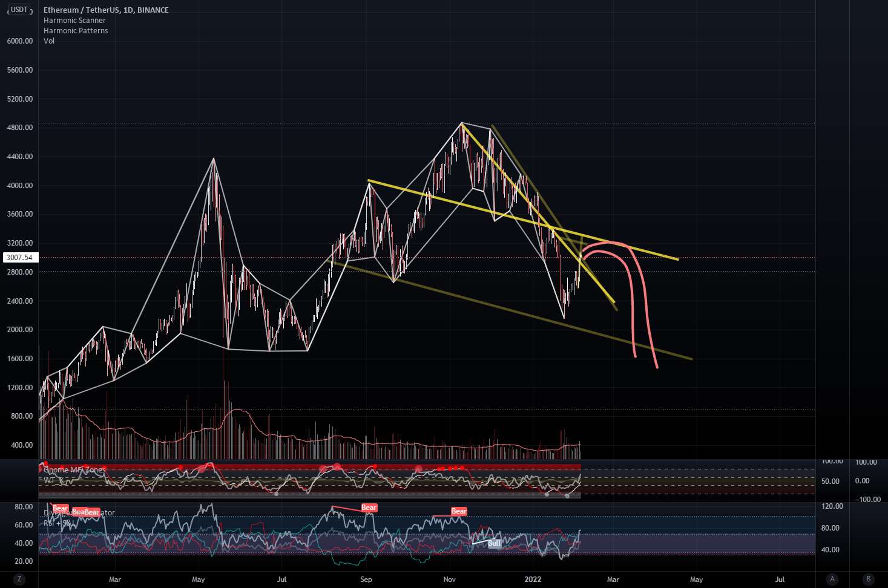Click the 2400.00 price axis label
888x588 pixels.
click(20, 301)
